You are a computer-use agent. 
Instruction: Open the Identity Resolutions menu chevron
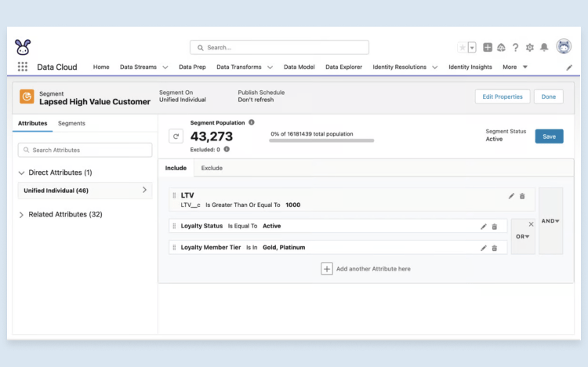click(x=435, y=67)
